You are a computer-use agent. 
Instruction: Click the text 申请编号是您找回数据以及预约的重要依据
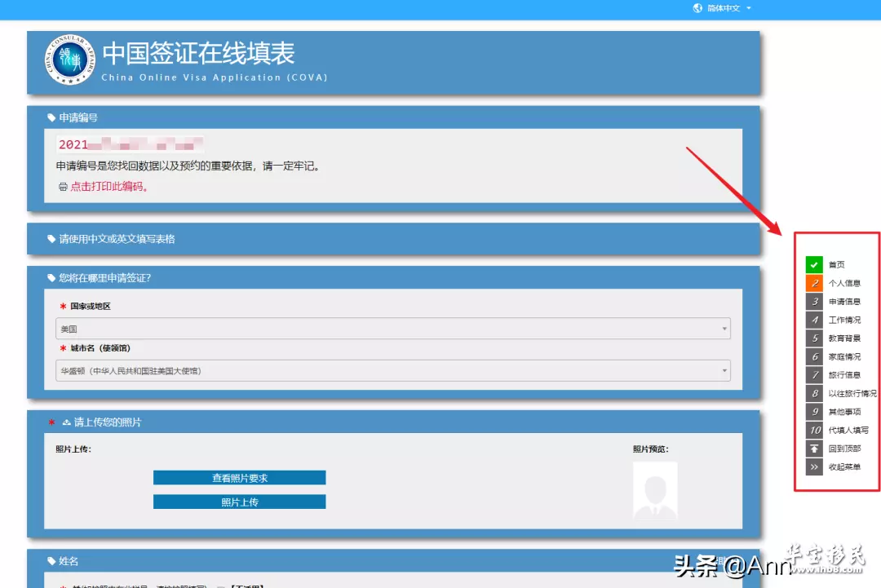(x=154, y=166)
